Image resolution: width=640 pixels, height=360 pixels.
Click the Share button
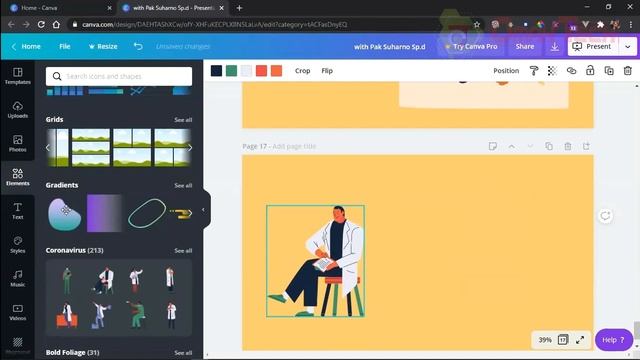coord(525,47)
